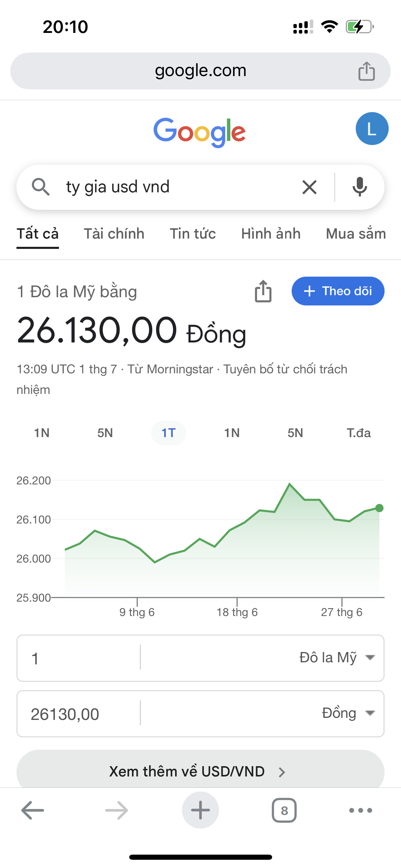Go back using the browser back arrow

coord(33,810)
